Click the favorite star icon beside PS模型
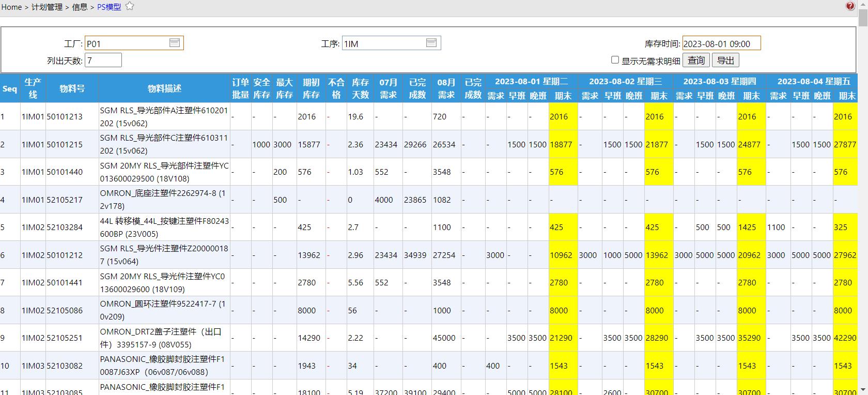Screen dimensions: 868x395 (130, 6)
